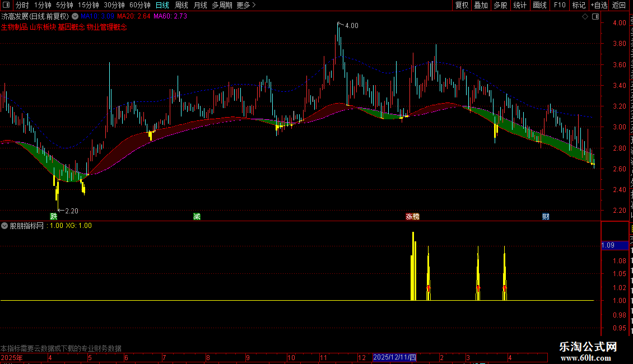Click the stock title 济高发展(日线.前复权)

(35, 16)
